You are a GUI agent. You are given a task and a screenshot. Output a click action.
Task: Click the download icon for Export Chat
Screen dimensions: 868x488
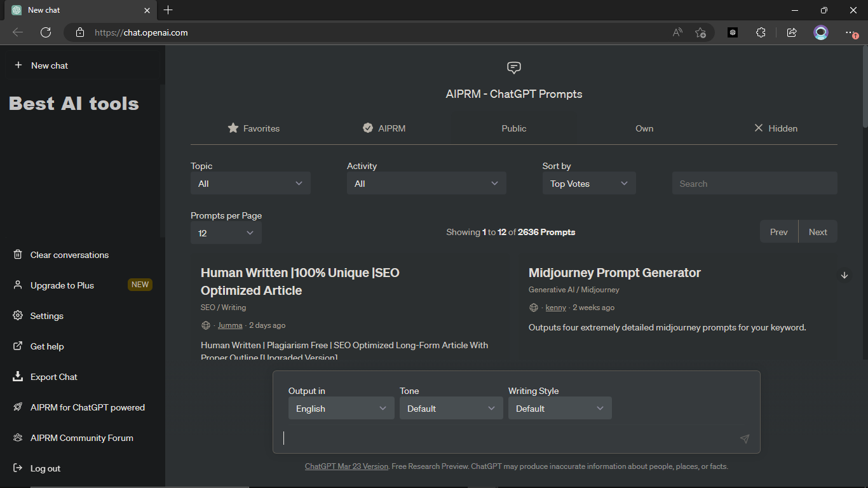[18, 376]
